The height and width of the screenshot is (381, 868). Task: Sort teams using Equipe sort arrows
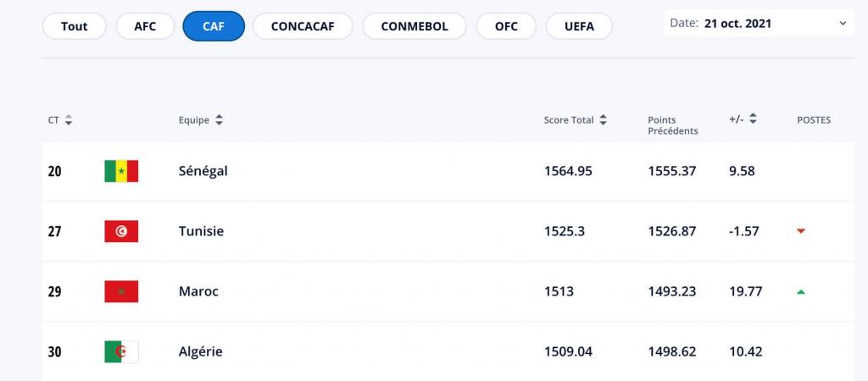click(219, 120)
